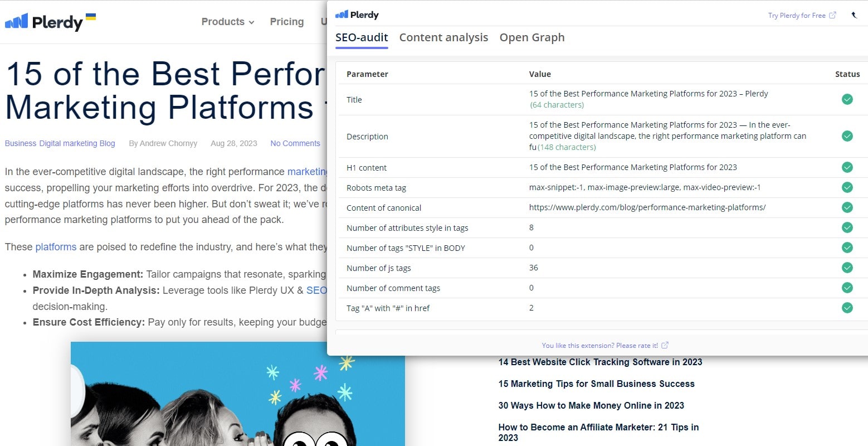
Task: Click status check for STYLE tags in BODY
Action: click(847, 248)
